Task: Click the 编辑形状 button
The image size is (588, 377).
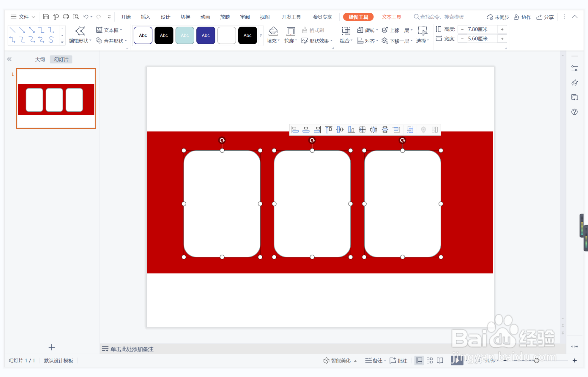Action: point(80,35)
